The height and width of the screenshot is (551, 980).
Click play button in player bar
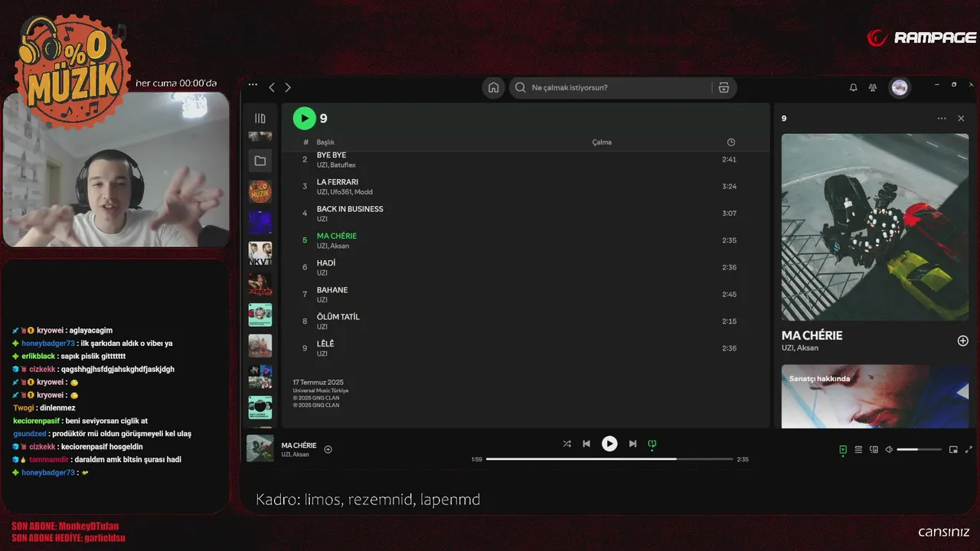click(609, 444)
